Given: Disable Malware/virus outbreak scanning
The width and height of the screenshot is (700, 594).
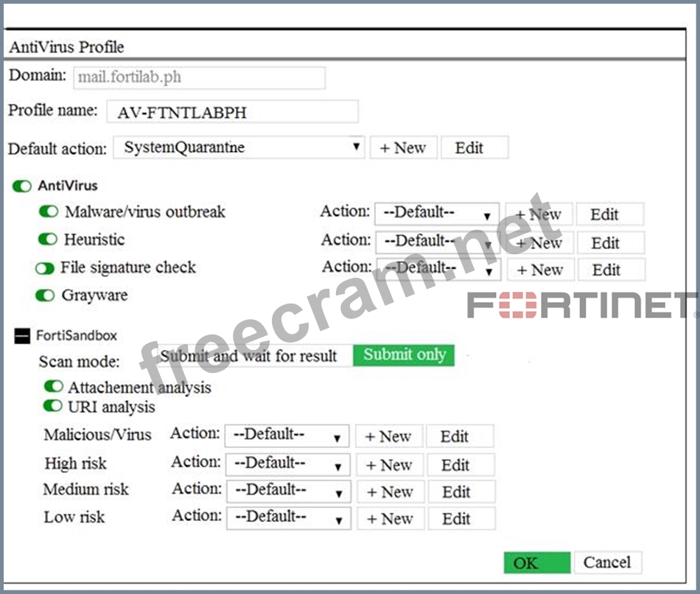Looking at the screenshot, I should click(49, 212).
